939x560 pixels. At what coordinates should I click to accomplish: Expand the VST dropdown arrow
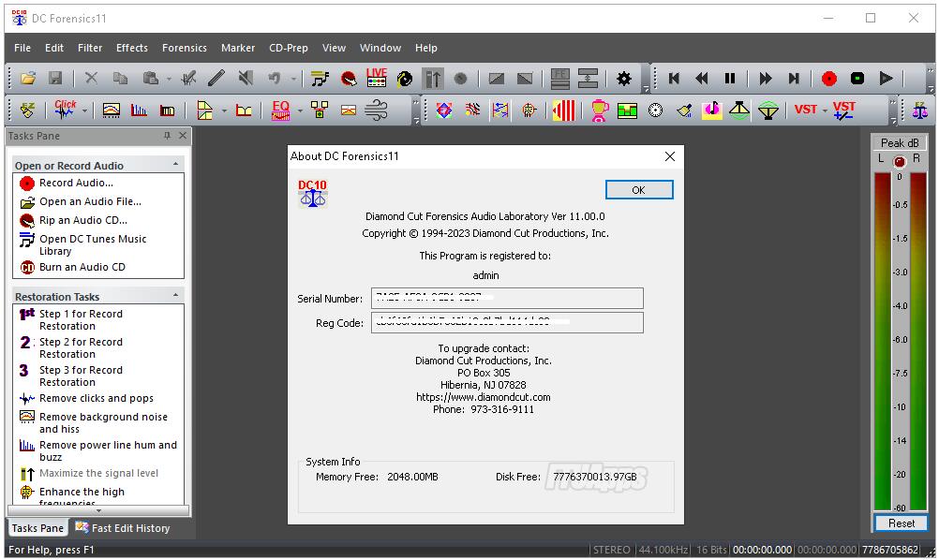825,111
